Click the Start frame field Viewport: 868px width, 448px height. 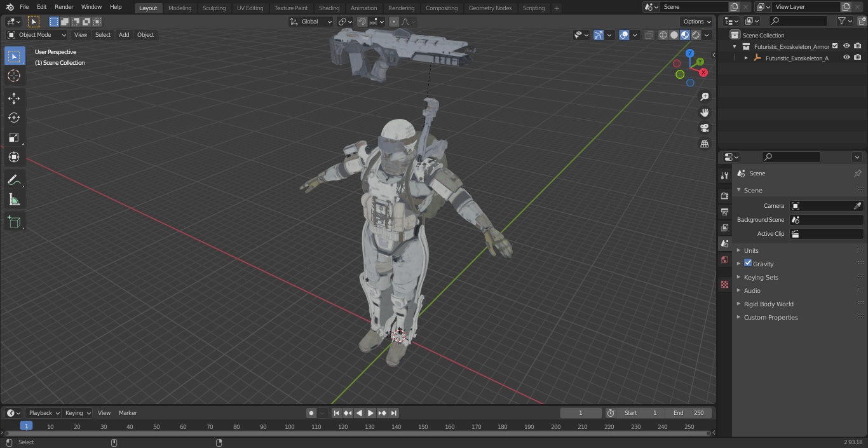tap(641, 413)
